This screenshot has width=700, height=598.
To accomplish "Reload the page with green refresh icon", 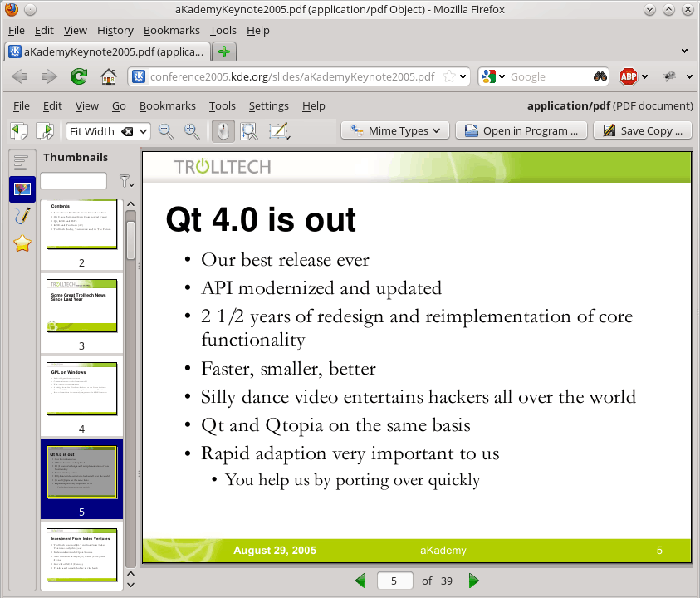I will pos(79,76).
